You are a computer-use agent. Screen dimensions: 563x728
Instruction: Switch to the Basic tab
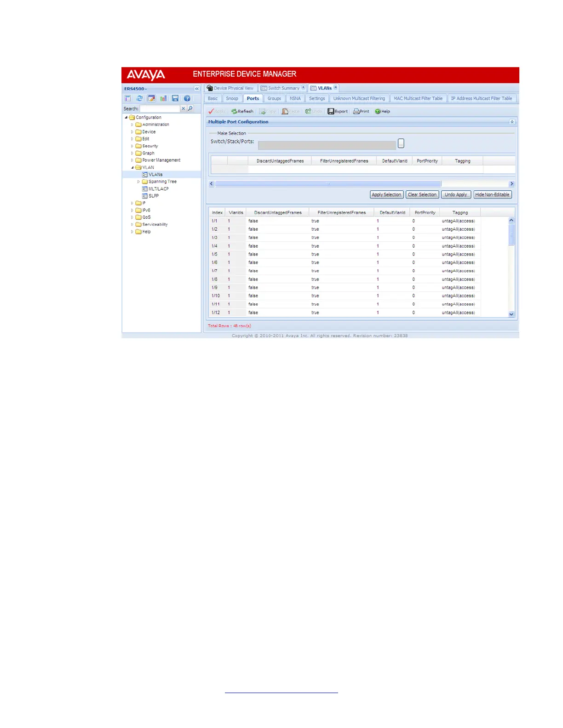tap(213, 98)
